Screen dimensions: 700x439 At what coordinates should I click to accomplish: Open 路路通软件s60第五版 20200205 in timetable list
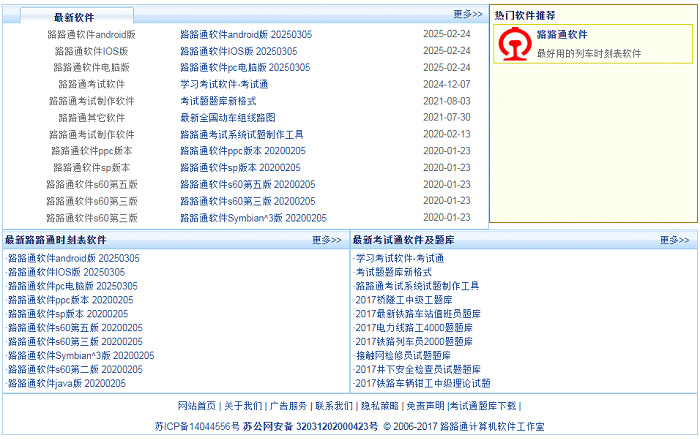point(75,328)
